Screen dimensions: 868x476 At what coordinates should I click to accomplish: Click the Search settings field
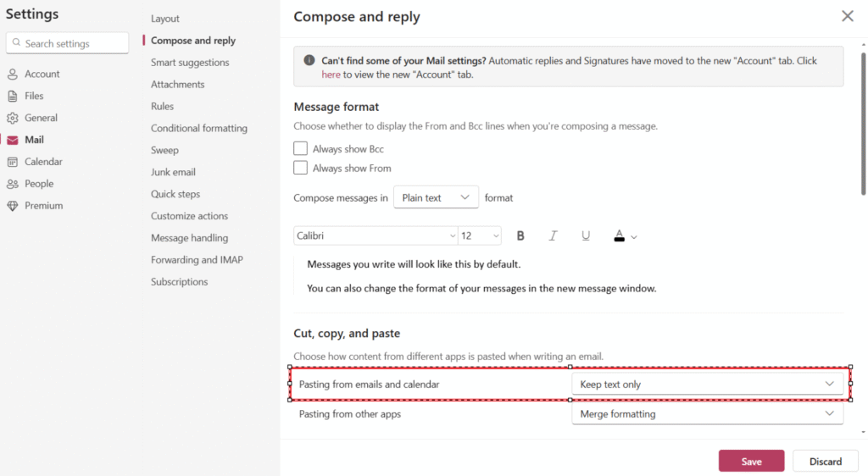click(67, 43)
